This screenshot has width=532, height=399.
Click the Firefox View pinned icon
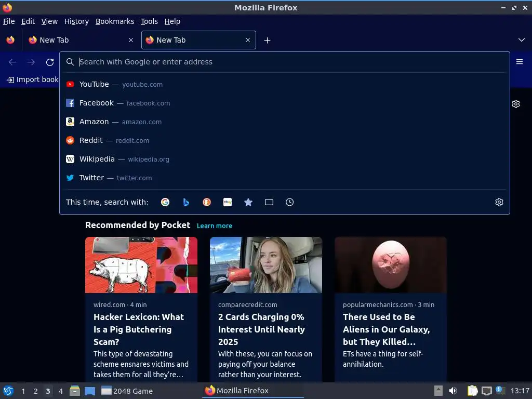(x=10, y=40)
